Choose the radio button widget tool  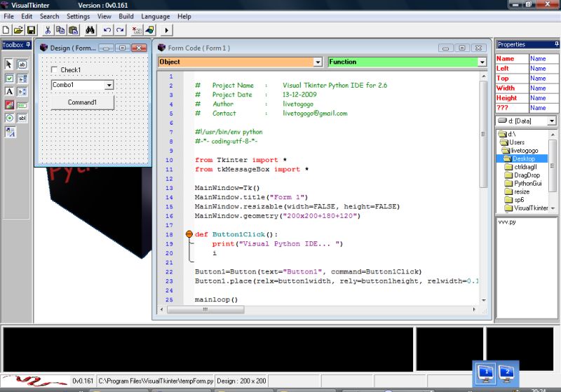point(9,118)
